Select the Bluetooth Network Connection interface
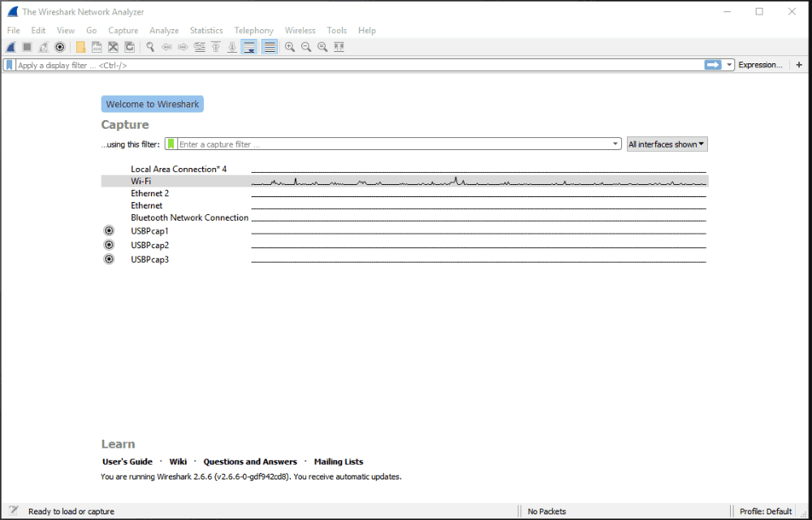The width and height of the screenshot is (812, 520). [x=189, y=217]
